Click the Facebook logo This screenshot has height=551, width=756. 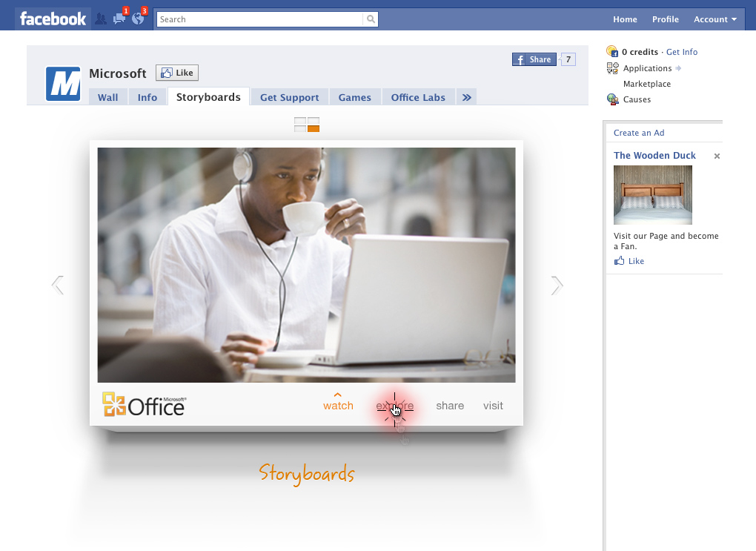coord(53,19)
